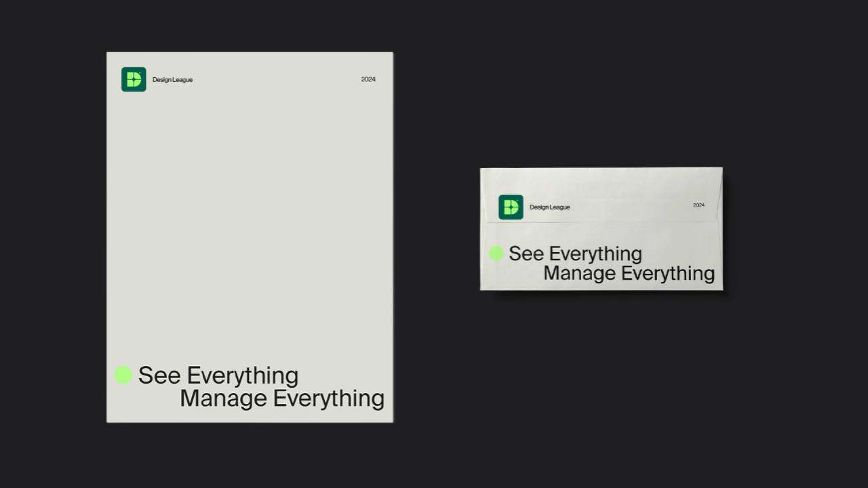Click the word "See" on the letterhead
The width and height of the screenshot is (868, 488).
160,375
